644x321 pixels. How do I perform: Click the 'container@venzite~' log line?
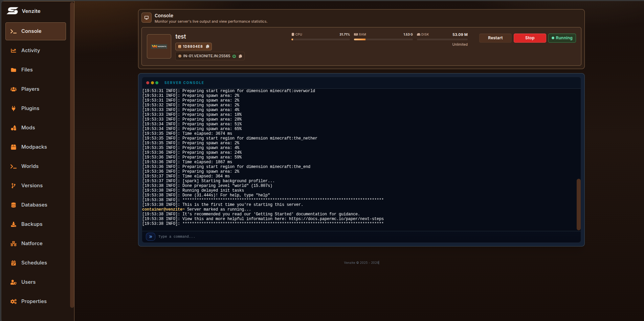tap(197, 210)
